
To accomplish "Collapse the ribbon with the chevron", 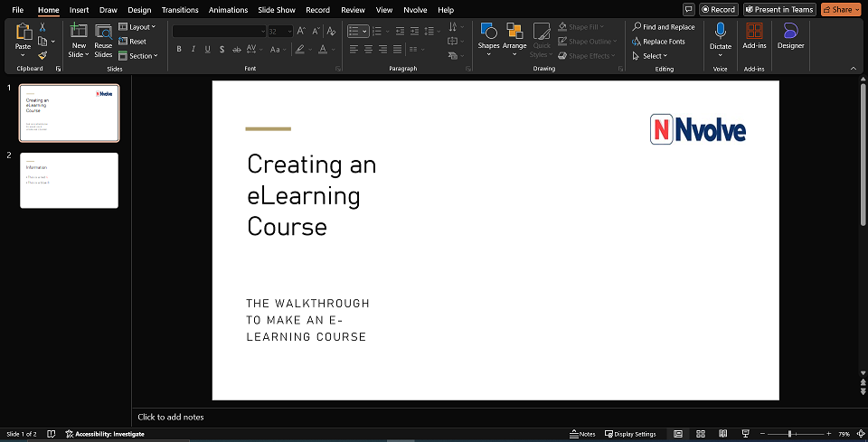I will coord(853,68).
